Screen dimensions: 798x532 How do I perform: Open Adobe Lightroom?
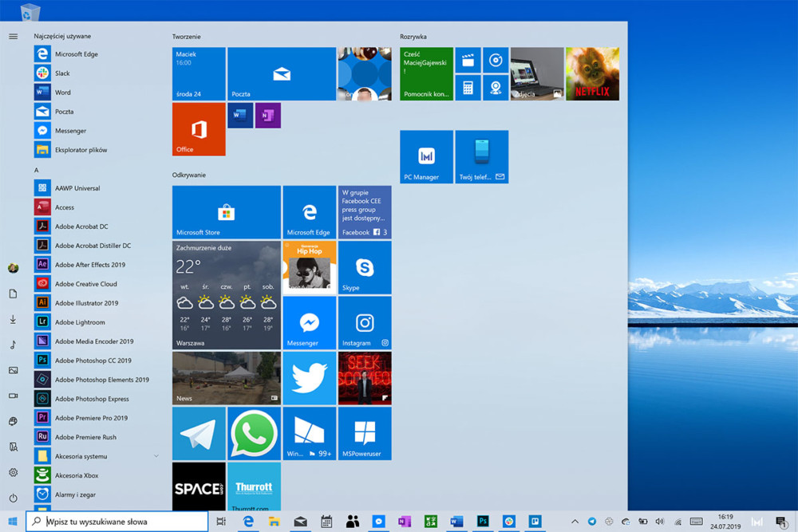(x=97, y=322)
